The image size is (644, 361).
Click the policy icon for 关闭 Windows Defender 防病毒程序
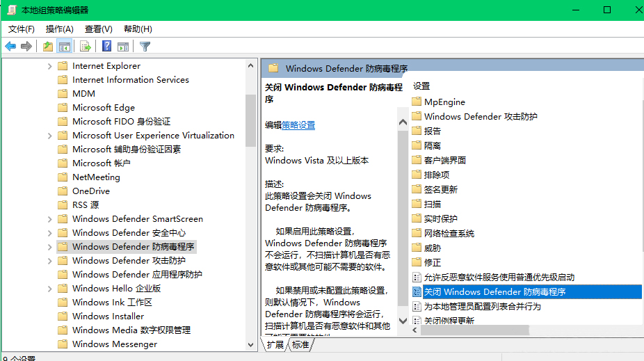417,291
